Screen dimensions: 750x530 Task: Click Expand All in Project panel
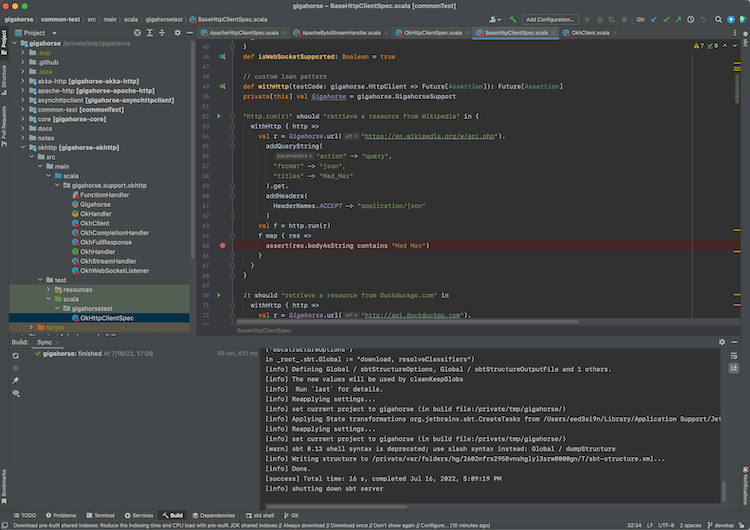(150, 33)
